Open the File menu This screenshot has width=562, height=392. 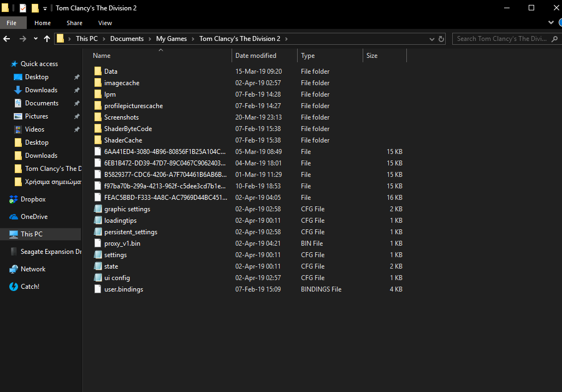coord(11,23)
